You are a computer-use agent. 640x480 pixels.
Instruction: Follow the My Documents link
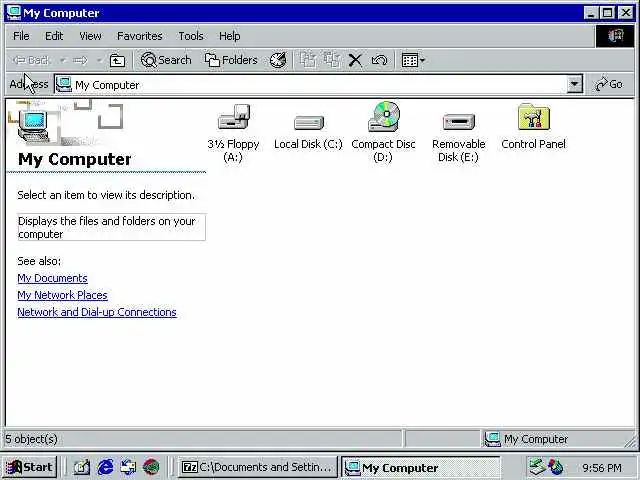click(52, 278)
